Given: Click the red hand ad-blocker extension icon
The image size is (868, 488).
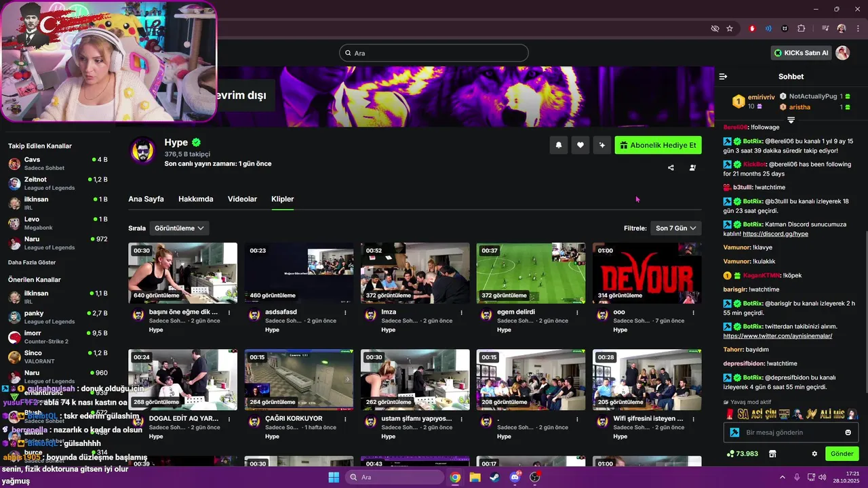Looking at the screenshot, I should pos(752,28).
